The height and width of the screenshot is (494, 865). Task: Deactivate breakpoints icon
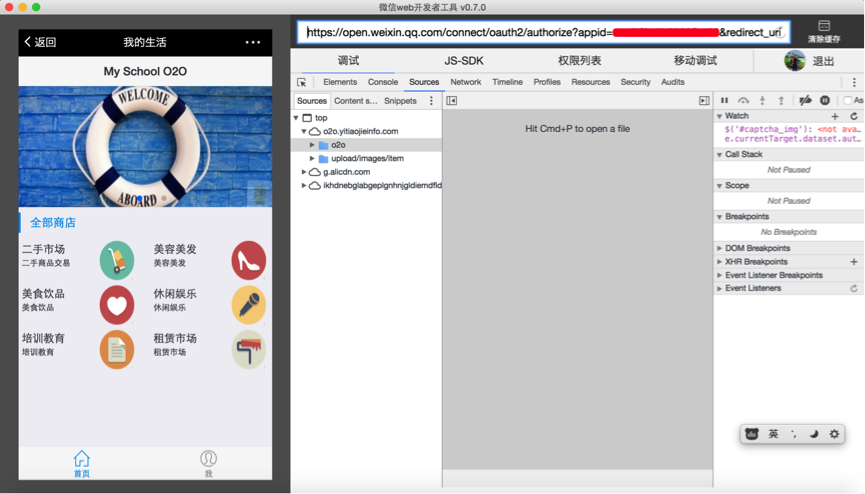[x=805, y=100]
